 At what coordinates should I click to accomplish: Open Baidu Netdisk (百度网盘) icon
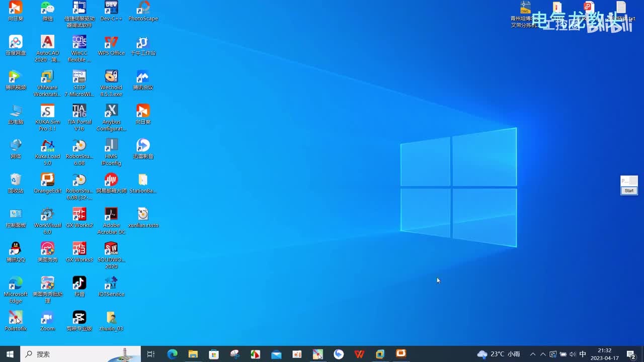click(x=16, y=45)
